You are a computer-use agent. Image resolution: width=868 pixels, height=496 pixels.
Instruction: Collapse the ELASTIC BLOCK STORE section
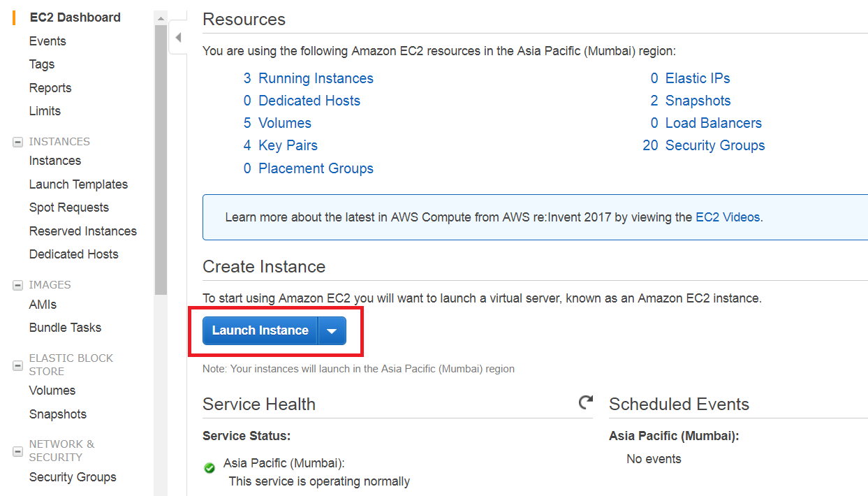tap(17, 365)
